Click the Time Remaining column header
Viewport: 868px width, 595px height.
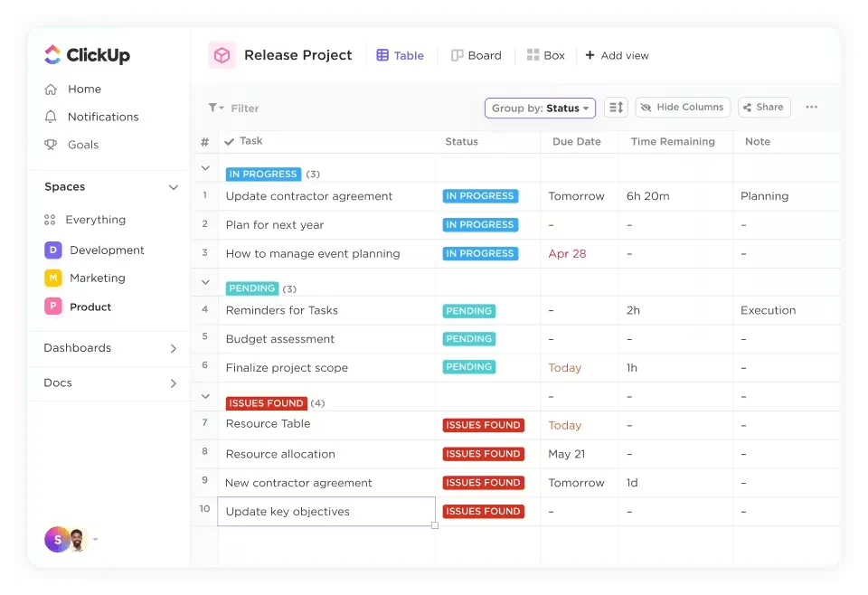tap(673, 142)
